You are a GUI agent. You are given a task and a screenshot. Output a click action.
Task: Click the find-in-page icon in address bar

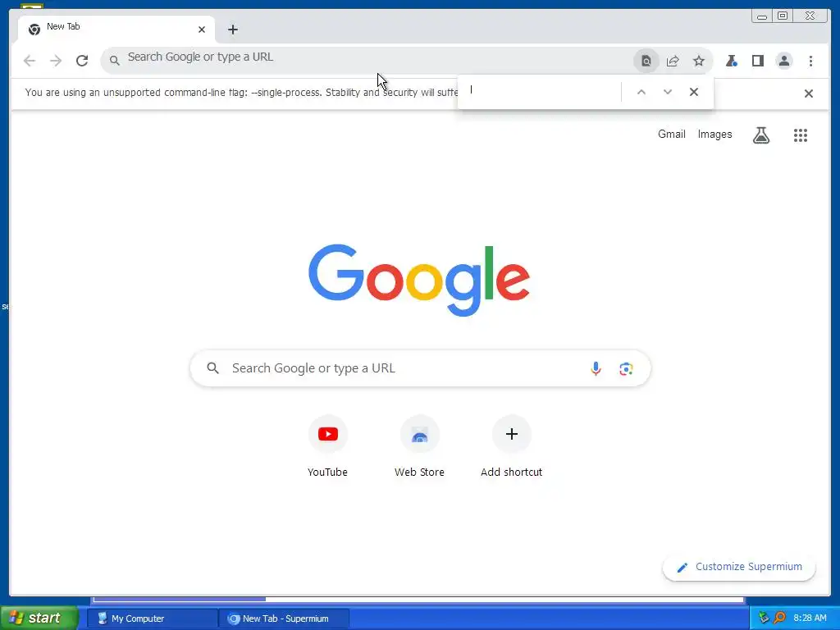[646, 61]
